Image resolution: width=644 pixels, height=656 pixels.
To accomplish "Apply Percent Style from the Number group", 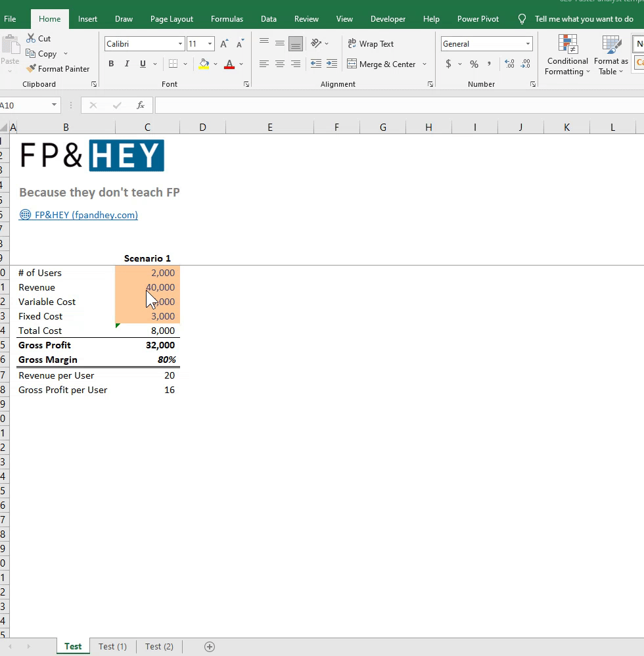I will click(x=473, y=64).
